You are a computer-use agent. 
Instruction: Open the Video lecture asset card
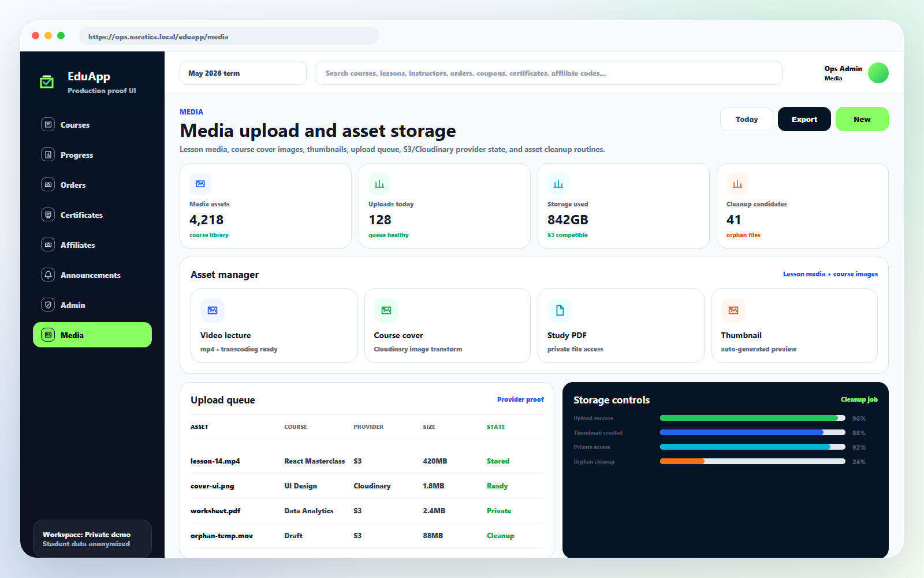(274, 325)
